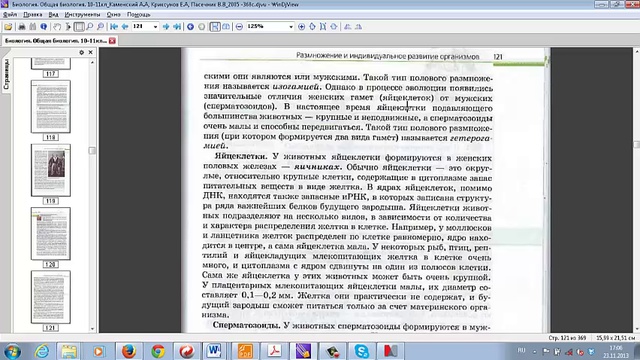The width and height of the screenshot is (640, 360).
Task: Click the fit page icon
Action: tap(334, 27)
